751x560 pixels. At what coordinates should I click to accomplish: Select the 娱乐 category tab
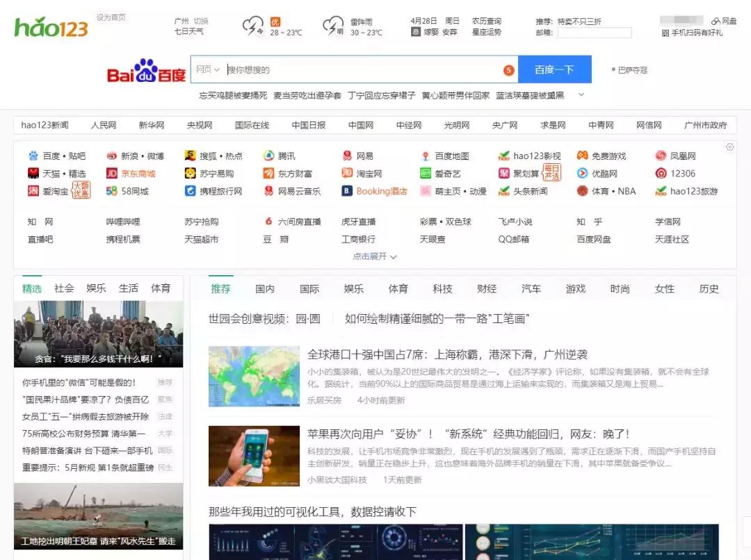353,288
